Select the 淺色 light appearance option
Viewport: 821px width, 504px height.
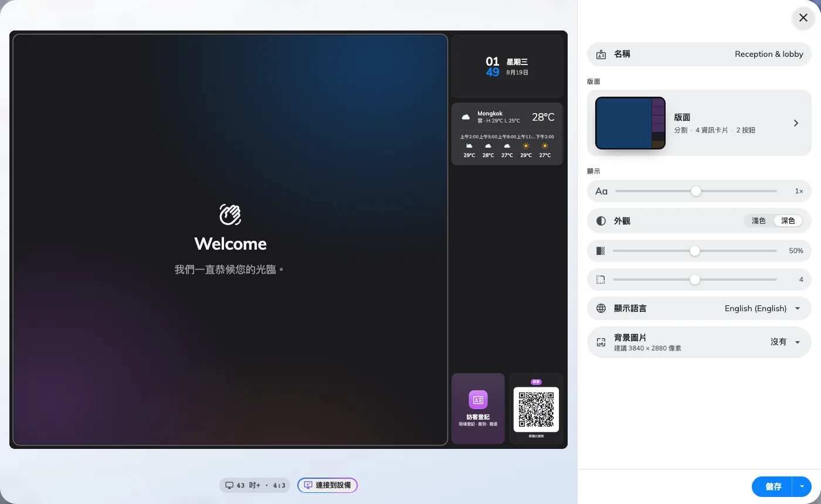point(759,221)
